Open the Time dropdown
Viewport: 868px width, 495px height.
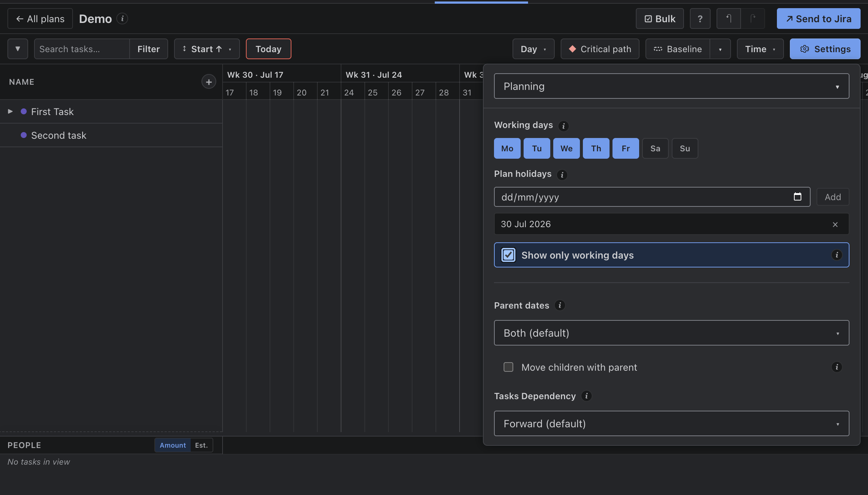760,49
